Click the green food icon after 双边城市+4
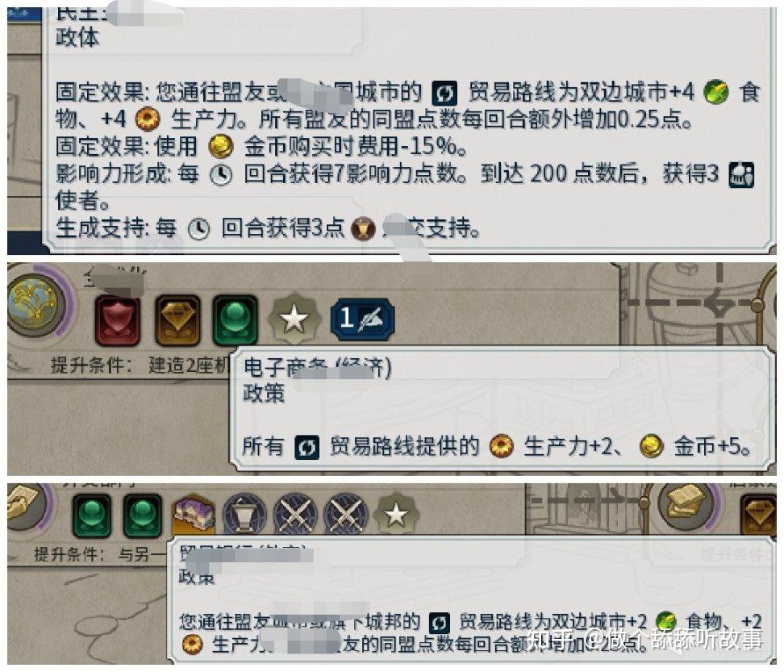Image resolution: width=784 pixels, height=672 pixels. click(x=715, y=93)
